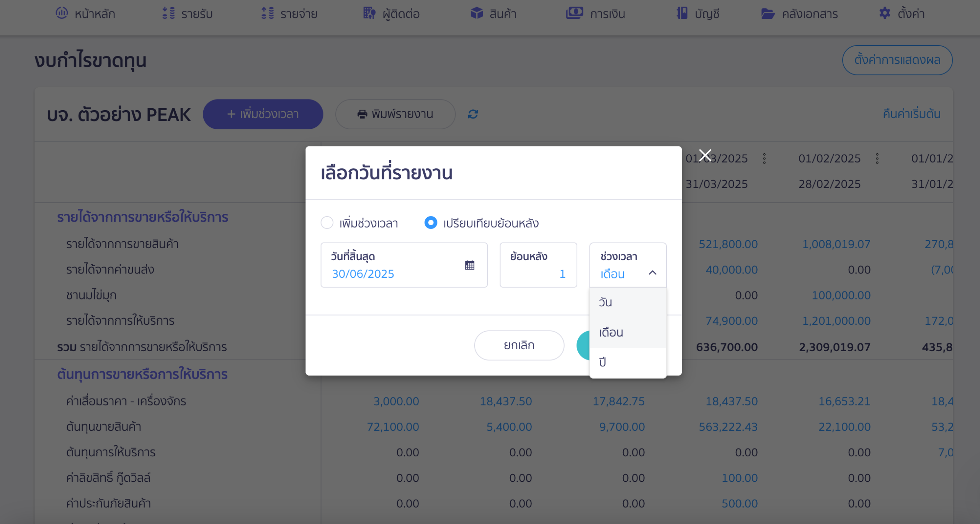980x524 pixels.
Task: Open the บัญชี accounting menu
Action: (x=697, y=14)
